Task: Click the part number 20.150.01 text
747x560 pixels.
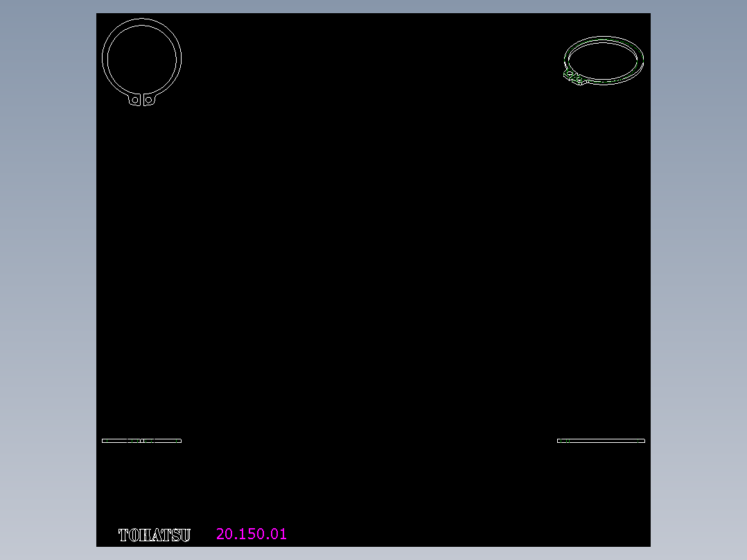Action: pyautogui.click(x=252, y=534)
